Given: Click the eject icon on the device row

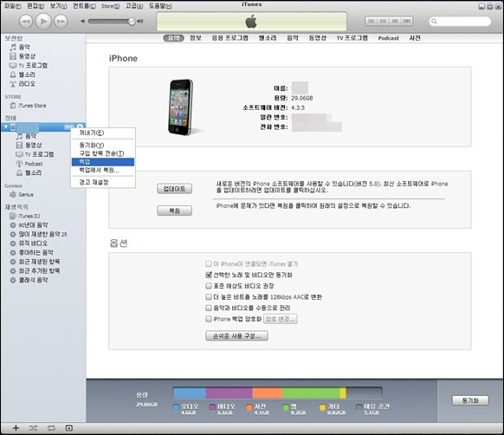Looking at the screenshot, I should pos(80,127).
